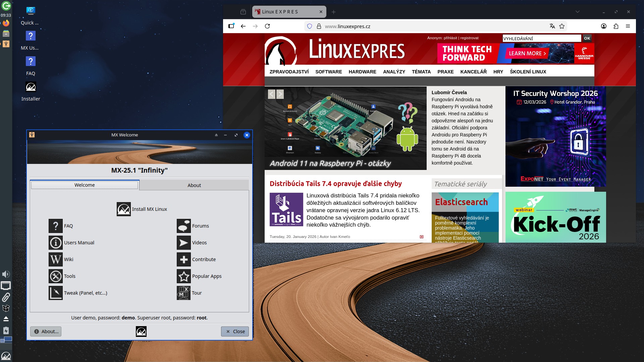Image resolution: width=644 pixels, height=362 pixels.
Task: Click the Install MX Linux icon
Action: 123,209
